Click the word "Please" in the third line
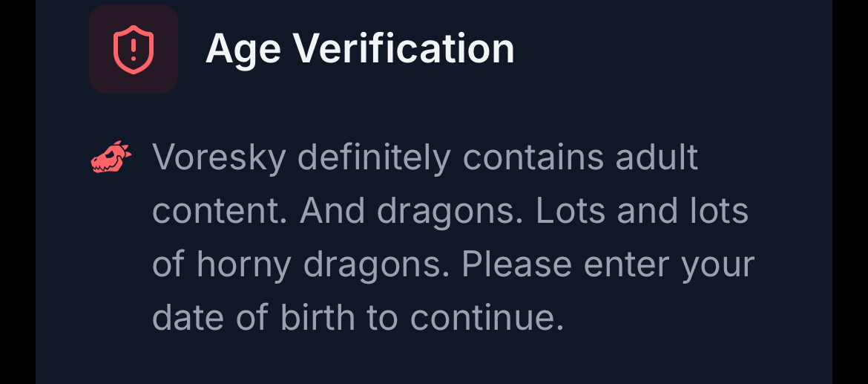The height and width of the screenshot is (384, 868). [516, 264]
